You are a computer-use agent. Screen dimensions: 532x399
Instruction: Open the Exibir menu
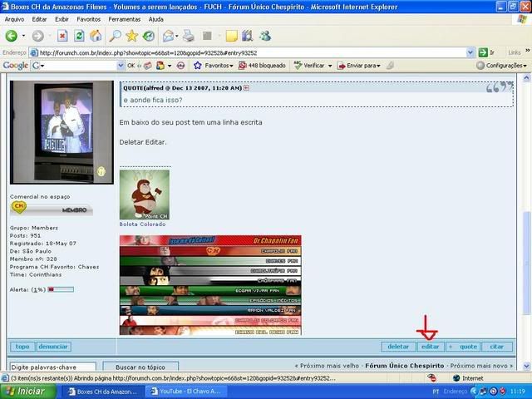pyautogui.click(x=62, y=19)
